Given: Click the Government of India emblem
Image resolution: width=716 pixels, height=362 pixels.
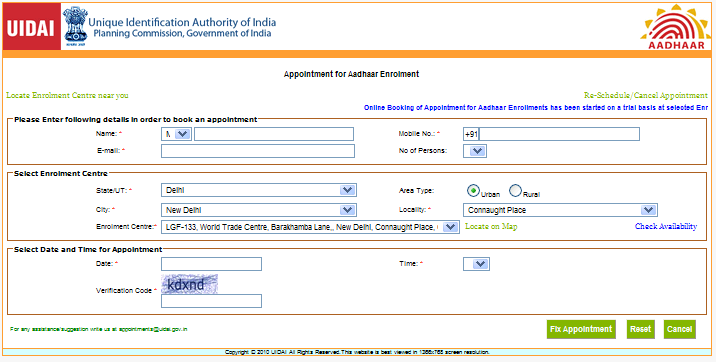Looking at the screenshot, I should 75,25.
